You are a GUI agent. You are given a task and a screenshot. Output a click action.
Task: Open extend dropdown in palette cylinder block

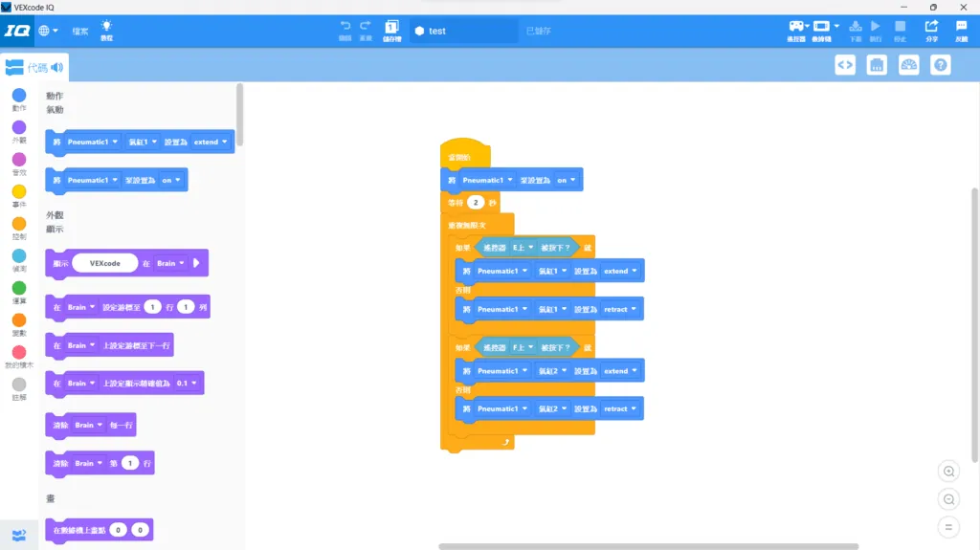[x=211, y=142]
